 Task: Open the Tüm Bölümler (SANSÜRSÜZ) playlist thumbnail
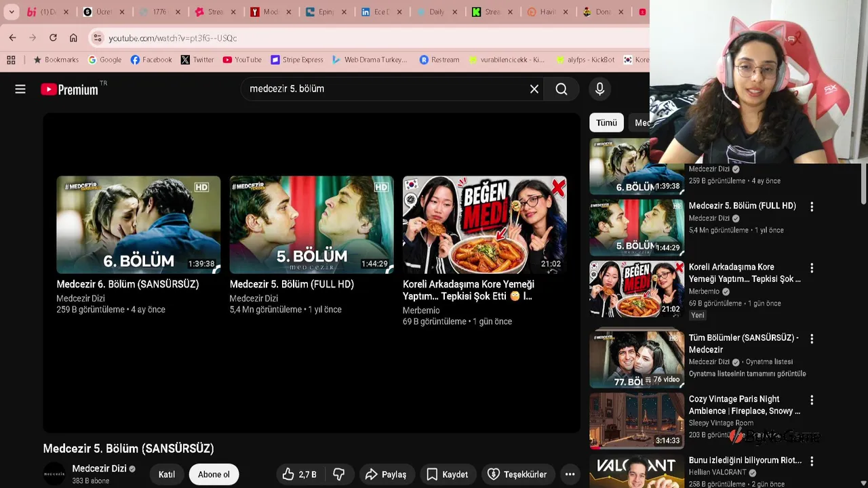click(x=637, y=359)
